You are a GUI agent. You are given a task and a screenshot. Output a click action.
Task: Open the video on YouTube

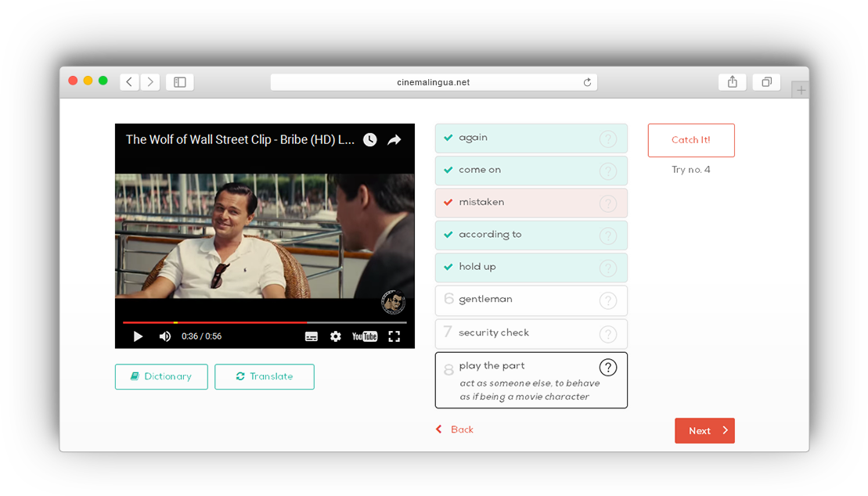click(365, 336)
